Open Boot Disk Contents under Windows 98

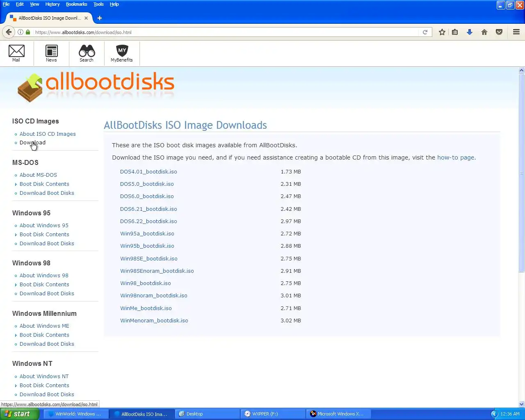(x=44, y=284)
